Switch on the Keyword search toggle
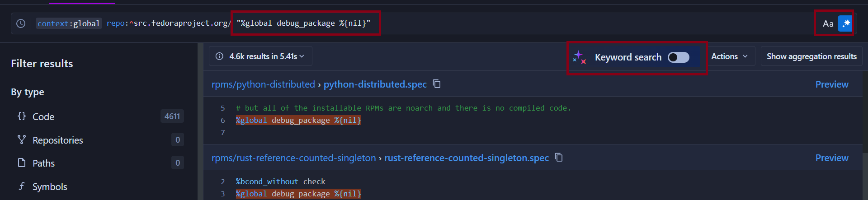Image resolution: width=868 pixels, height=200 pixels. tap(678, 57)
